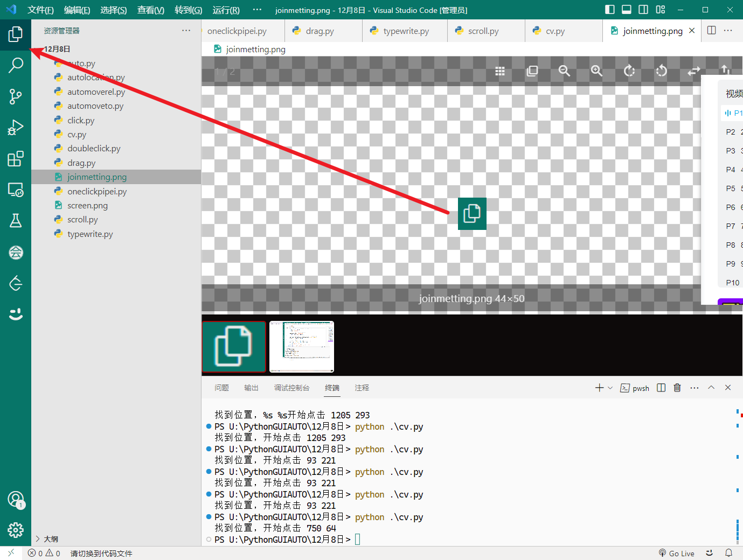Image resolution: width=743 pixels, height=560 pixels.
Task: Click the Copilot status icon in status bar
Action: pyautogui.click(x=710, y=553)
